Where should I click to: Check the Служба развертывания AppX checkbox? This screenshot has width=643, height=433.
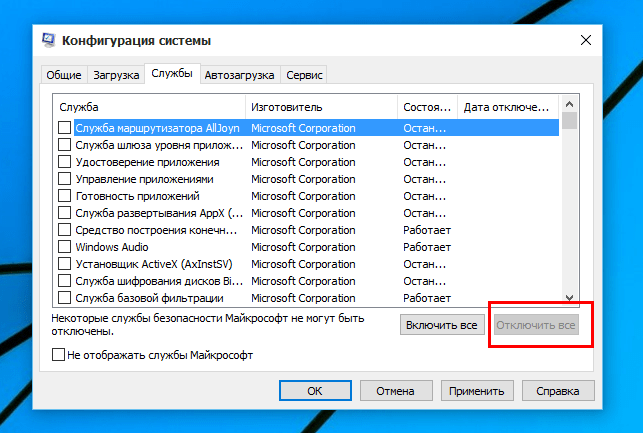(x=64, y=213)
